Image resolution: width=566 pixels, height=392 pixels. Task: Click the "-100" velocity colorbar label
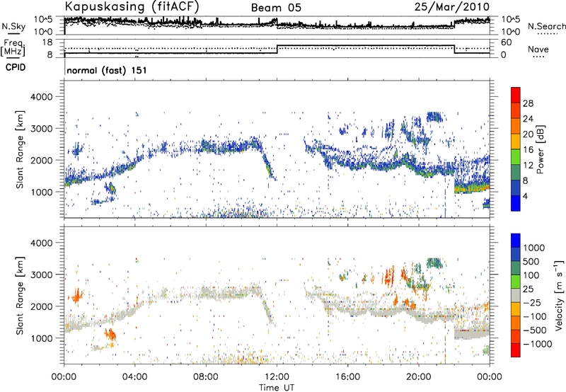[535, 316]
